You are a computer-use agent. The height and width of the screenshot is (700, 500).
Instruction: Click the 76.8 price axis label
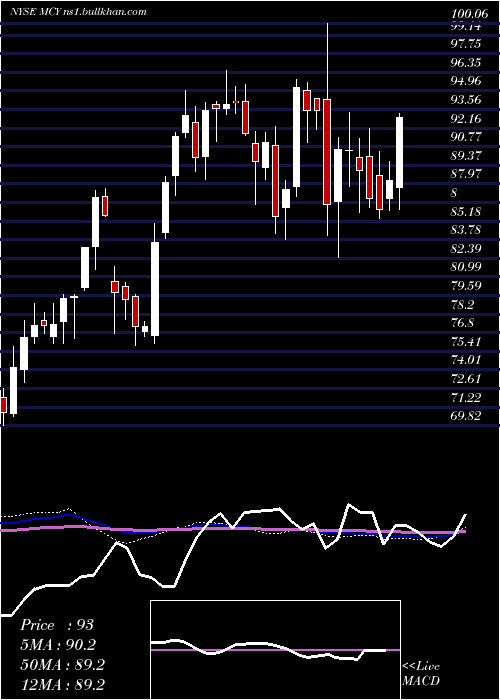coord(464,323)
